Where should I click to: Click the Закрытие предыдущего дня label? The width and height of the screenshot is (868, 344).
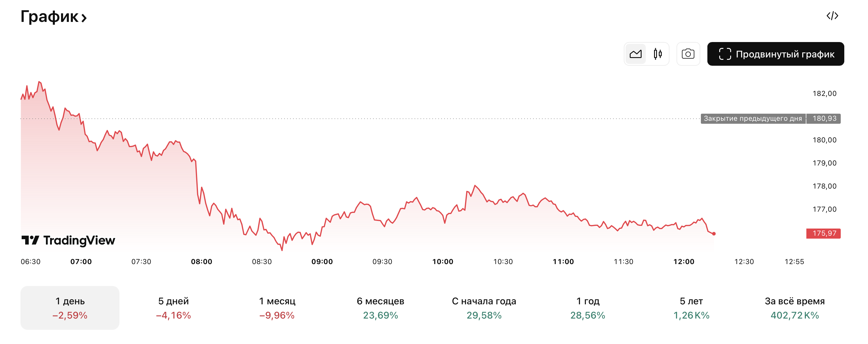(x=752, y=118)
